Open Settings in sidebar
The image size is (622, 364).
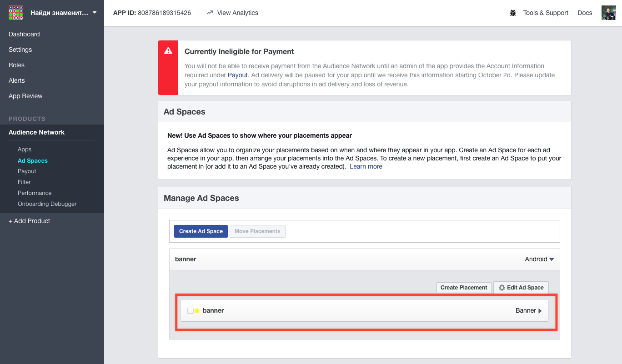[20, 50]
